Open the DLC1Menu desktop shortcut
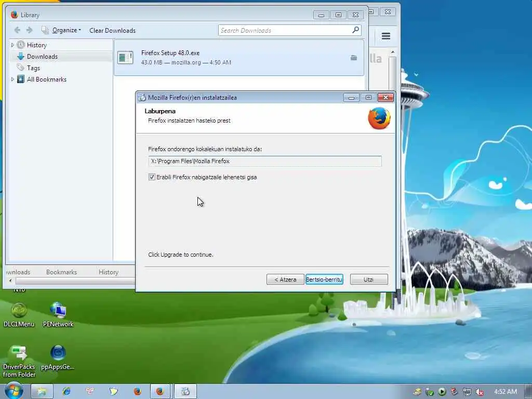Screen dimensions: 532x399 (x=19, y=315)
